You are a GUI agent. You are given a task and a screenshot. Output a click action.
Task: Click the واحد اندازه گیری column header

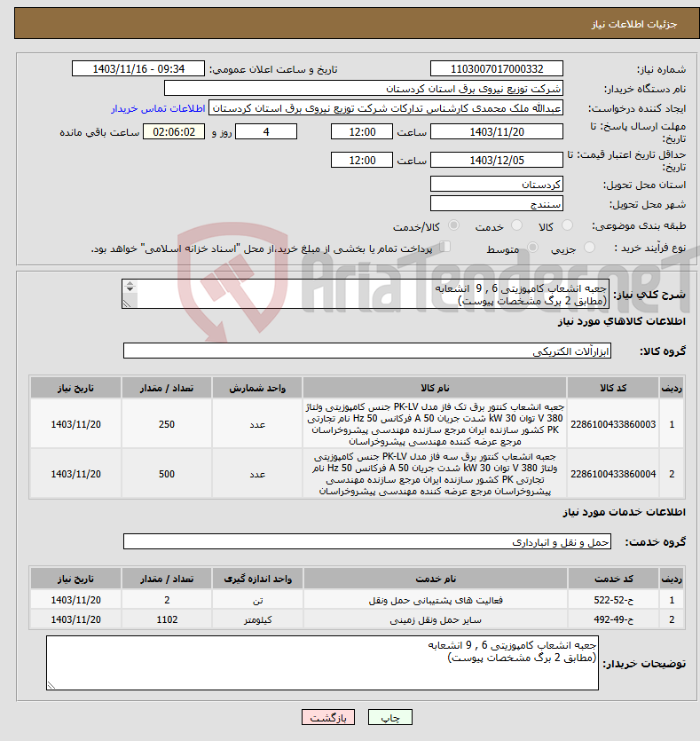coord(257,579)
